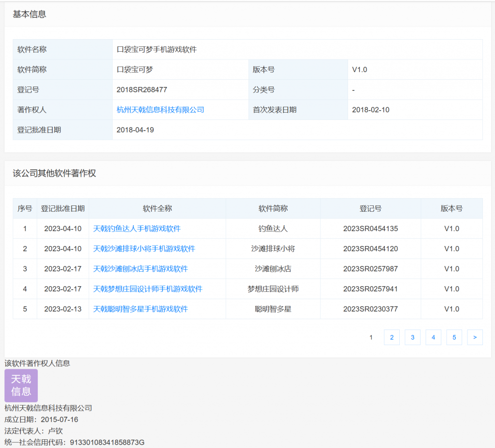
Task: Select registration approval date 2018-04-19
Action: click(x=135, y=130)
